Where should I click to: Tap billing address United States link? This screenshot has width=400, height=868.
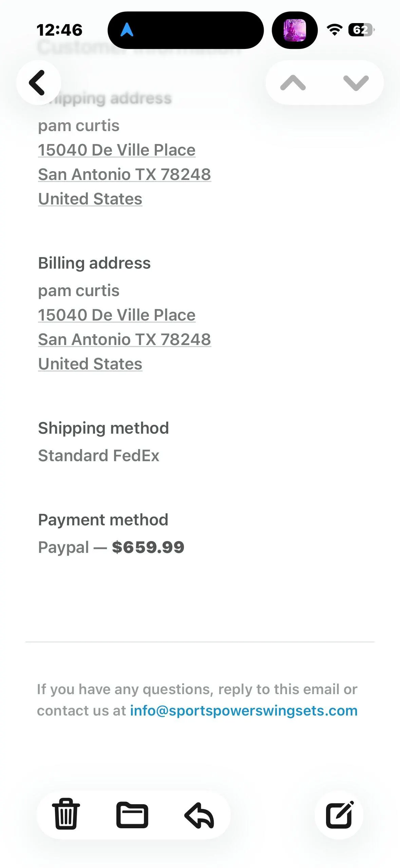coord(90,364)
